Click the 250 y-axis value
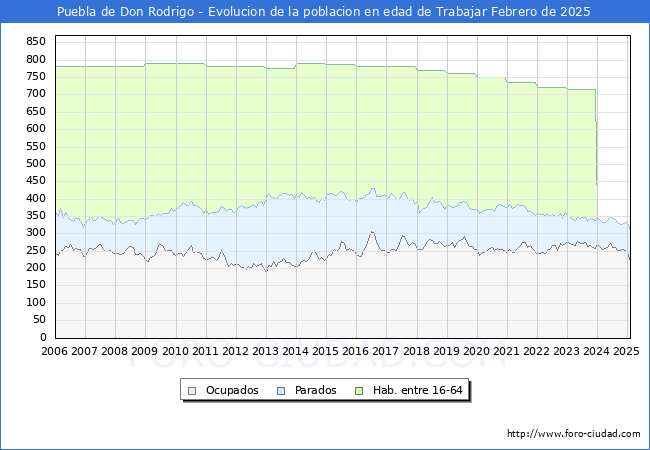The height and width of the screenshot is (450, 650). (x=36, y=250)
